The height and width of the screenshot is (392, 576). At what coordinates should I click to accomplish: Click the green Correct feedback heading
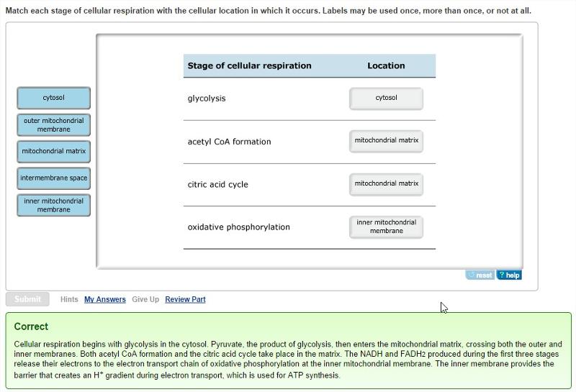(31, 327)
